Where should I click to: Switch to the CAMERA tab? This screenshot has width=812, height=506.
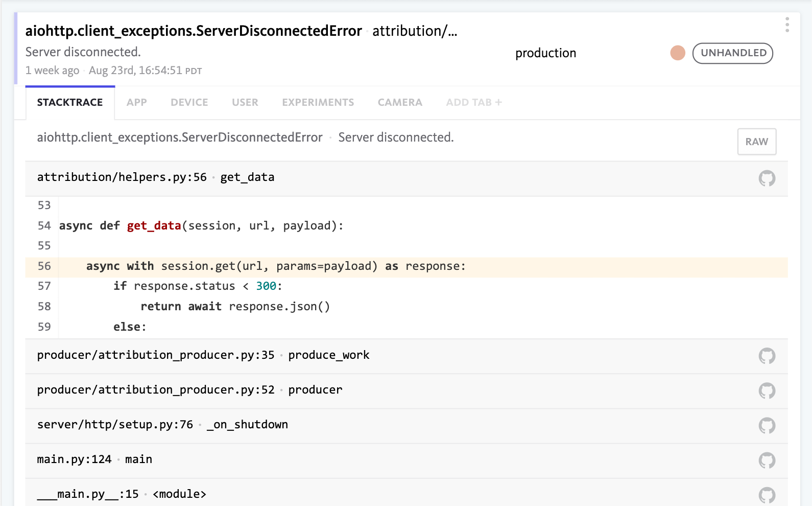coord(400,103)
